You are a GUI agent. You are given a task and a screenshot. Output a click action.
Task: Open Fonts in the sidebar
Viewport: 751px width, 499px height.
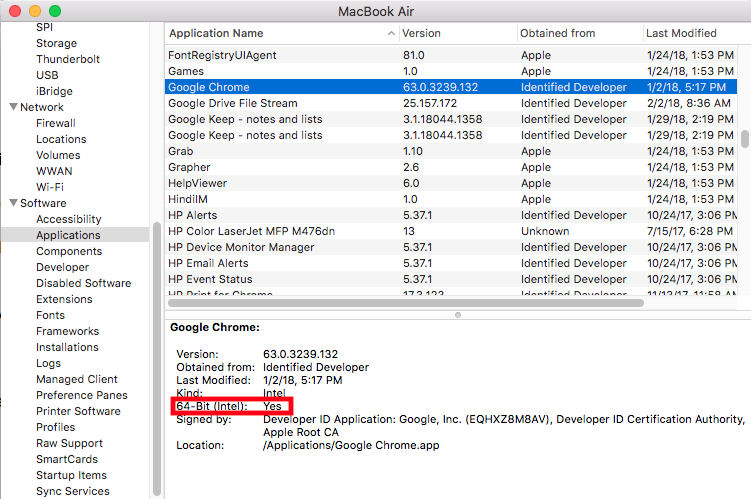tap(50, 315)
